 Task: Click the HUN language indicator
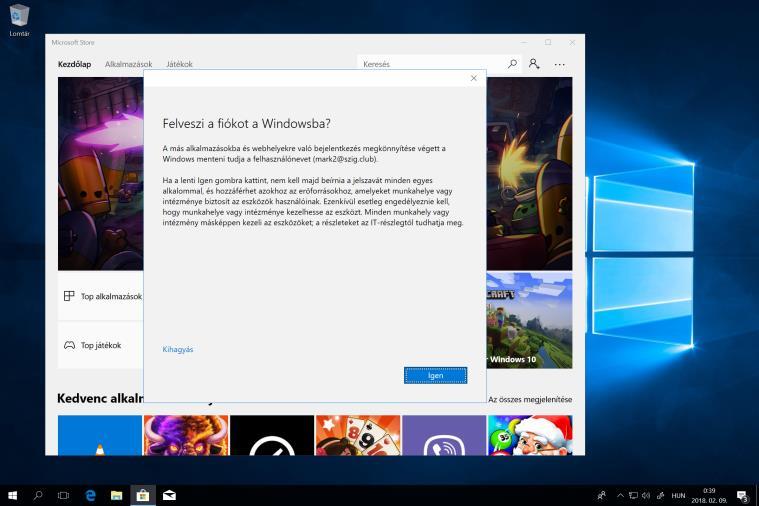pyautogui.click(x=678, y=495)
